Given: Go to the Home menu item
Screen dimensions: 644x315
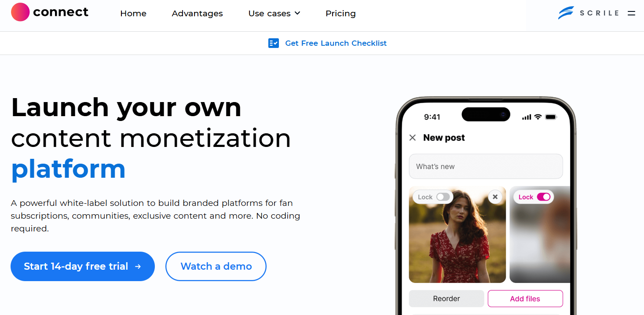Looking at the screenshot, I should click(x=133, y=14).
